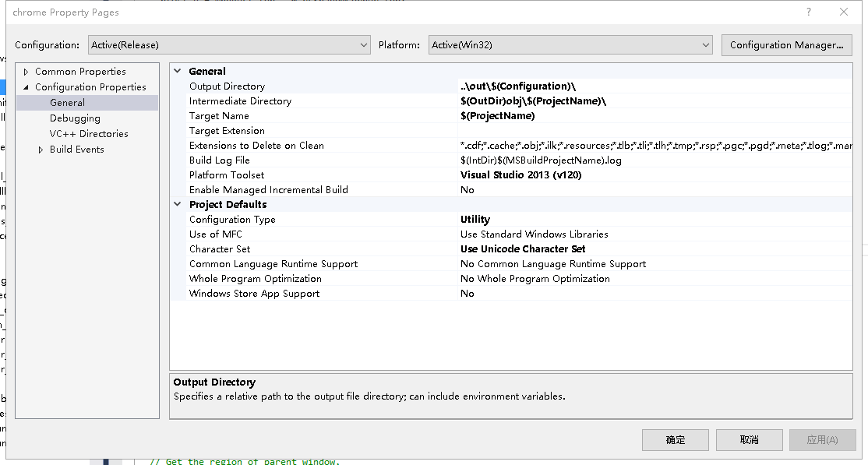Close the chrome Property Pages dialog
Viewport: 868px width, 465px height.
coord(844,12)
